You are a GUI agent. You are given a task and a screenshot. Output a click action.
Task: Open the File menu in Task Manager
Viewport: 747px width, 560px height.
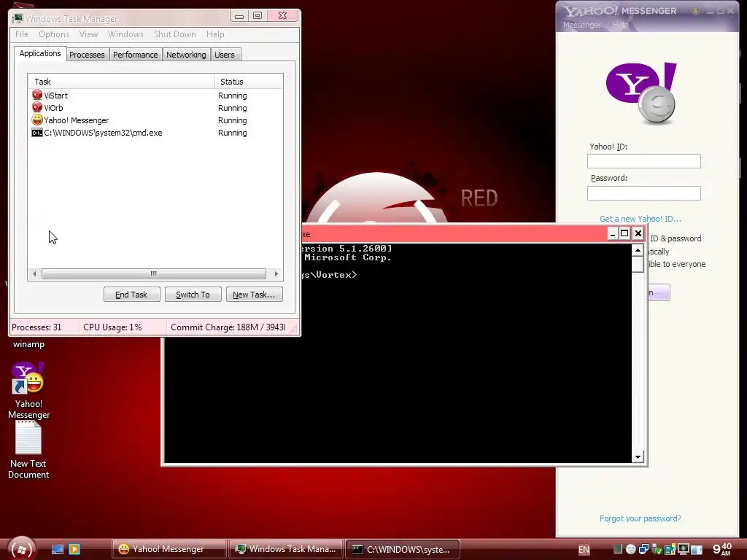tap(21, 34)
